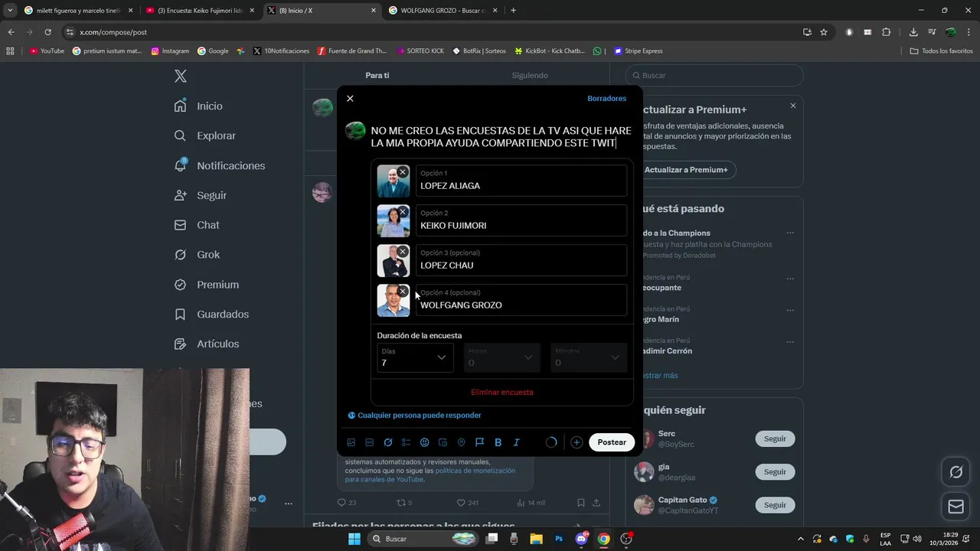Open Photoshop from the taskbar
The height and width of the screenshot is (551, 980).
point(559,539)
